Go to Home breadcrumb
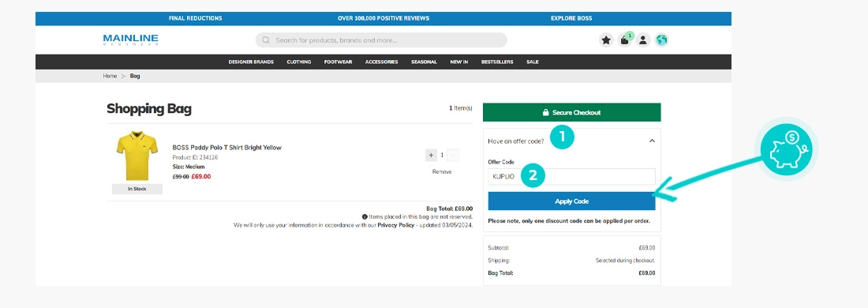The image size is (868, 308). tap(110, 76)
